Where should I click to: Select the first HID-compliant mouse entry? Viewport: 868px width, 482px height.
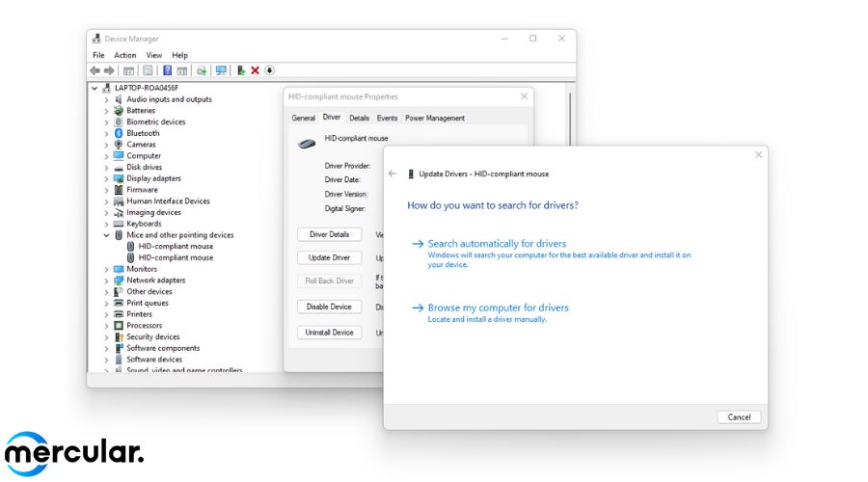pos(176,246)
